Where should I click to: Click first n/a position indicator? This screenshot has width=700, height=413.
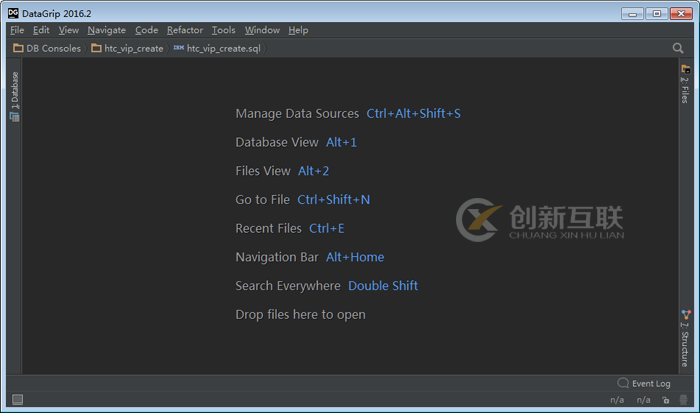617,400
